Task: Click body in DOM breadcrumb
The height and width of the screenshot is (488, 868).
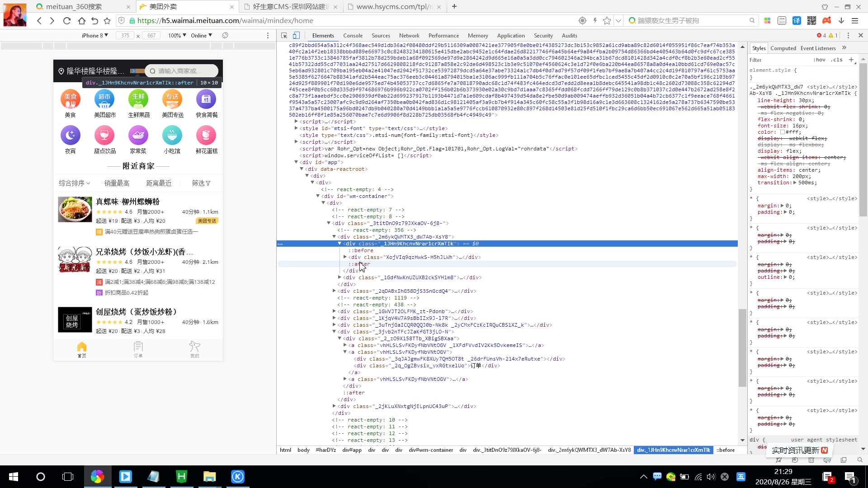Action: pos(303,450)
